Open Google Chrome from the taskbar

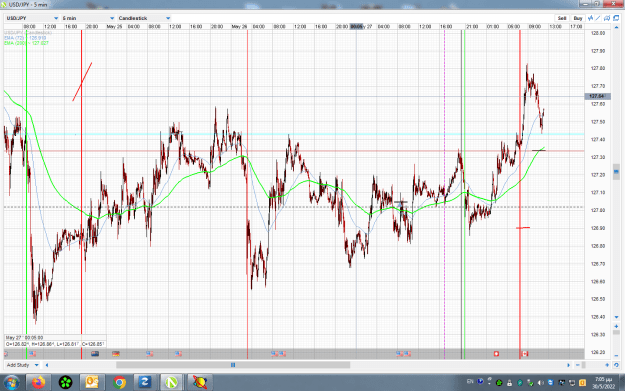point(119,383)
